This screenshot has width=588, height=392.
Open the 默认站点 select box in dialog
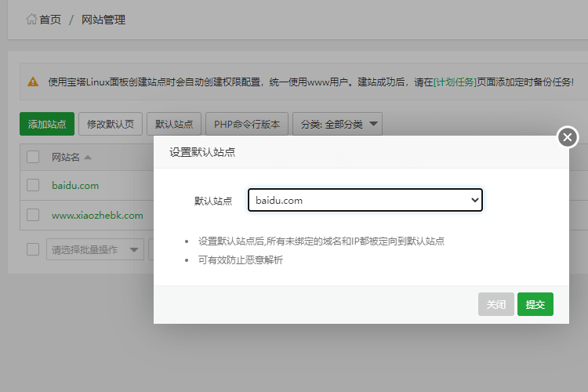(365, 200)
